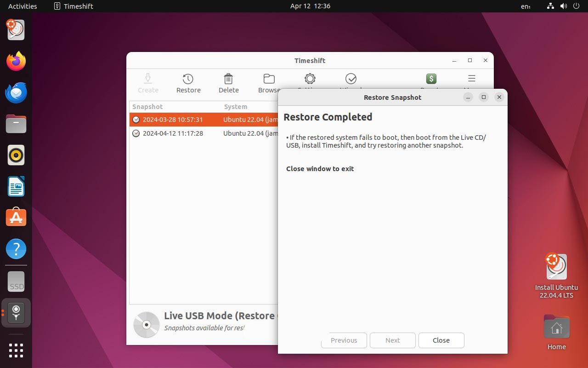Launch Firefox from the dock
Screen dimensions: 588x368
16,61
